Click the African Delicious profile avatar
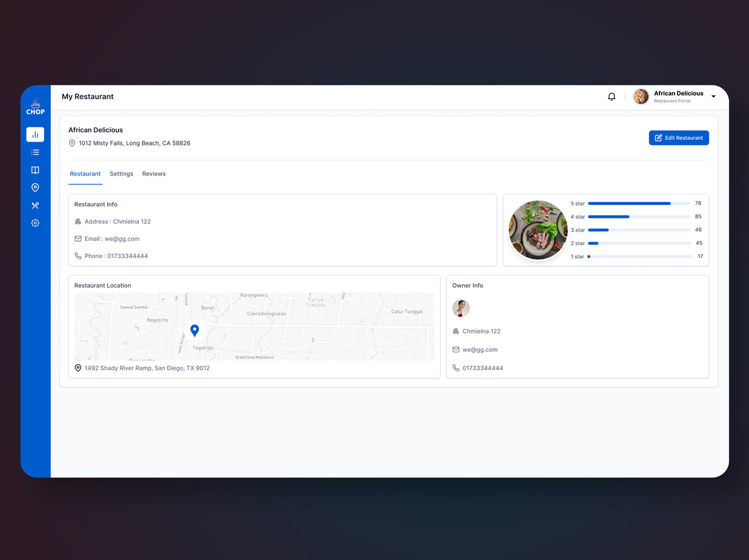This screenshot has width=749, height=560. pyautogui.click(x=640, y=96)
